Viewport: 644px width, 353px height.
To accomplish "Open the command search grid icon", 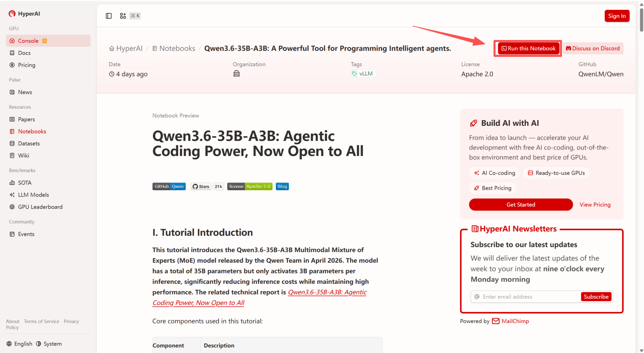I will [123, 16].
